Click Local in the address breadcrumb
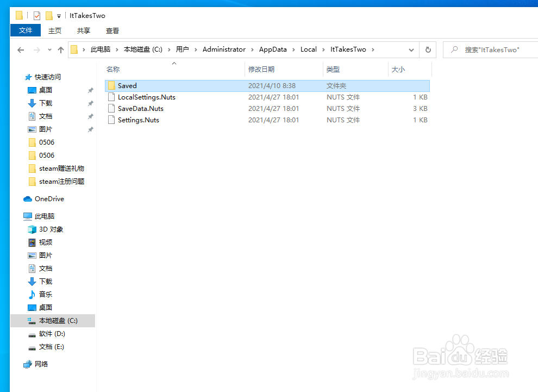 pos(309,49)
